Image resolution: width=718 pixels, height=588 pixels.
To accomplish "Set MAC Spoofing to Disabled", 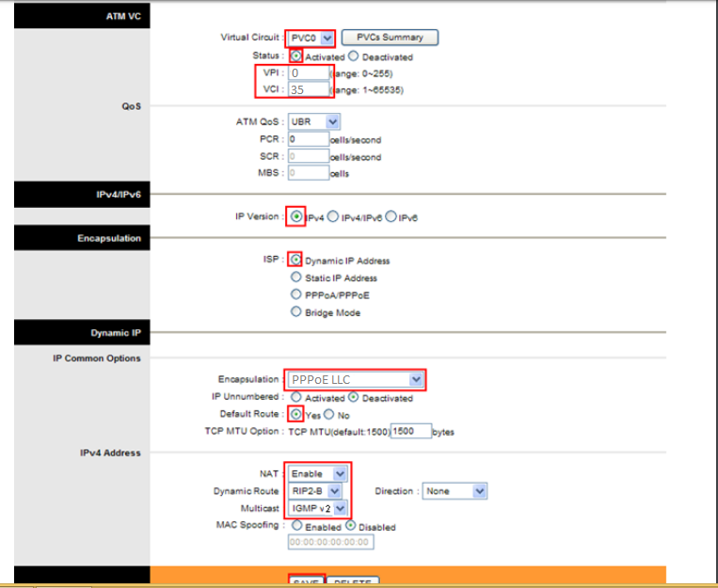I will (350, 525).
